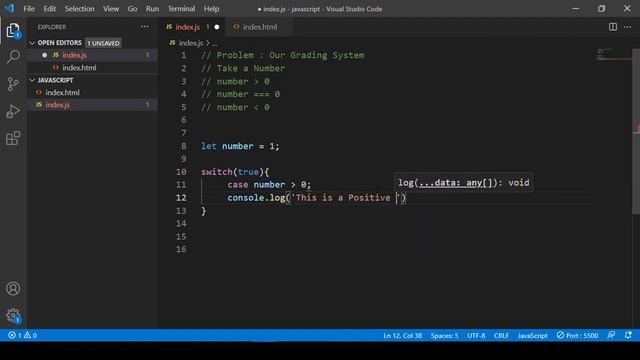Click unsaved dot on index.js tab

217,27
